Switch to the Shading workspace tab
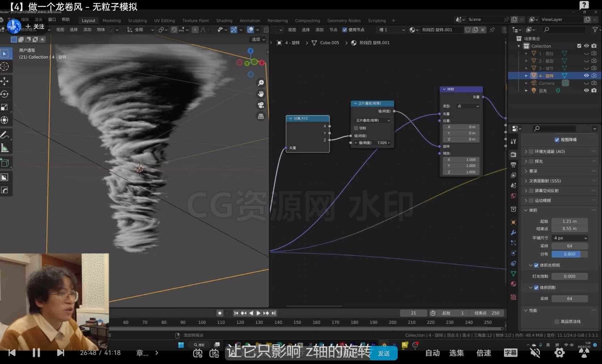 [224, 21]
